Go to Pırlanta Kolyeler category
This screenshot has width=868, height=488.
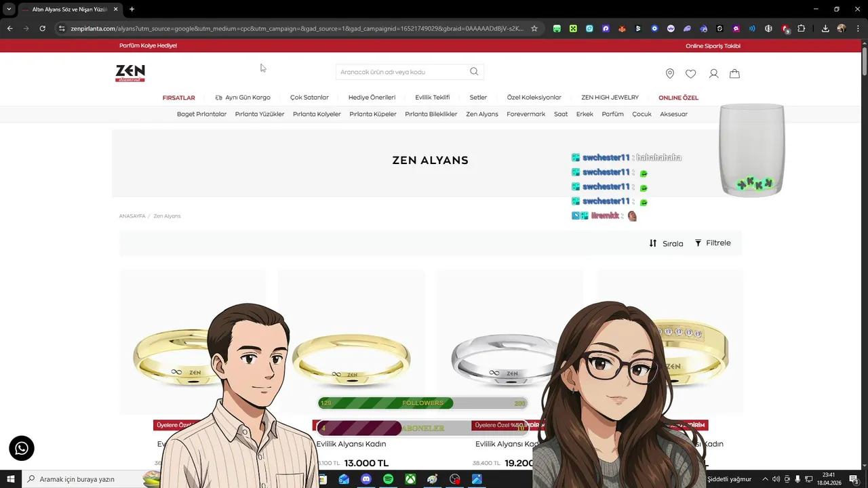(x=317, y=114)
